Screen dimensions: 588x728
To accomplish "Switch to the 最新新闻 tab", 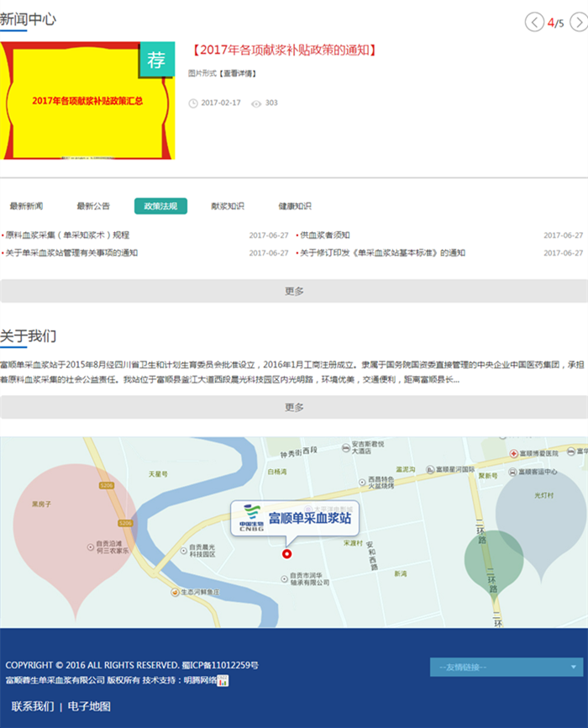I will [26, 206].
